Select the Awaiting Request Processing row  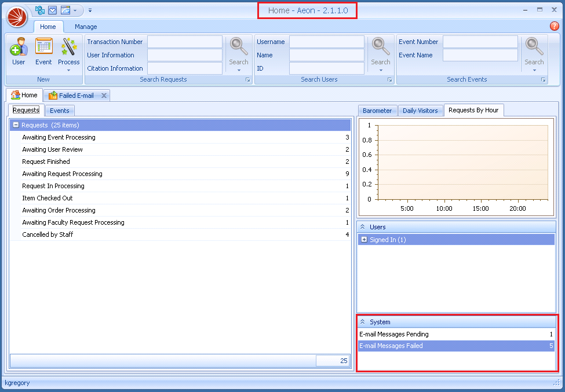(x=62, y=174)
